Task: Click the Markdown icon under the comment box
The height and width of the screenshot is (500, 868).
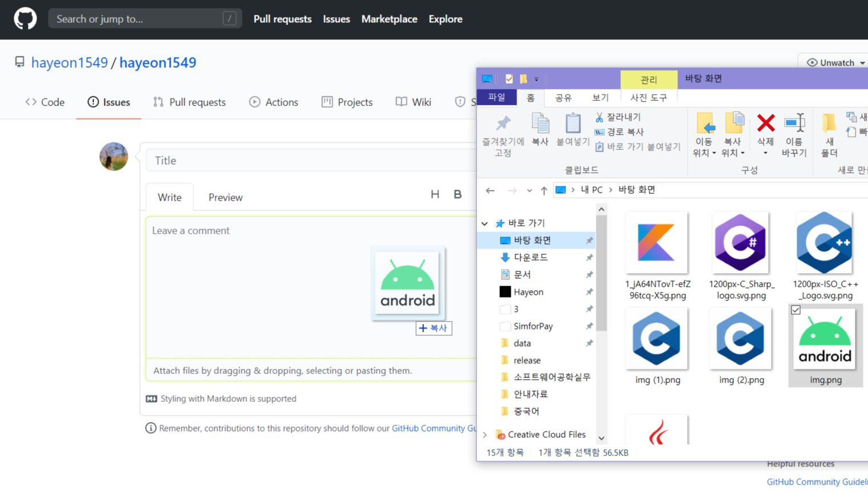Action: [x=151, y=399]
